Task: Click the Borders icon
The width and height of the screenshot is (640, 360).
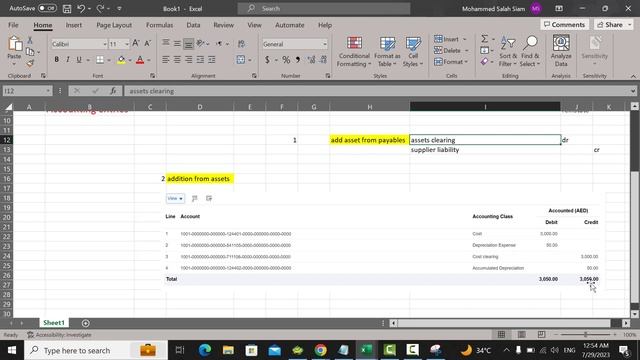Action: (x=100, y=60)
